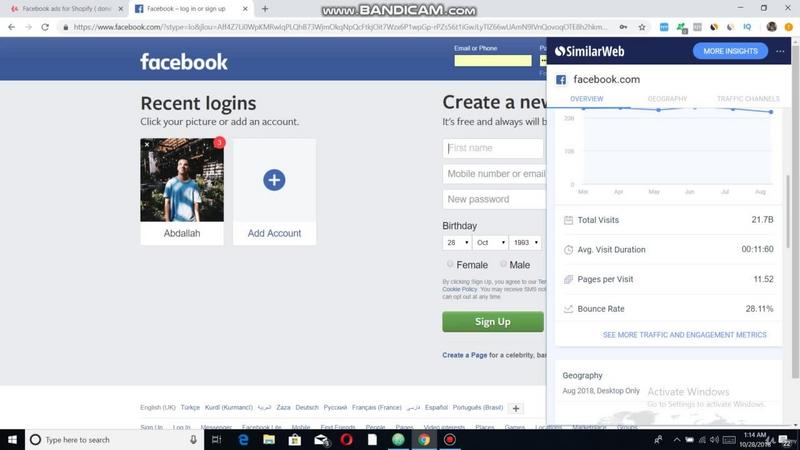Open File Explorer from taskbar
This screenshot has height=450, width=800.
(x=269, y=439)
